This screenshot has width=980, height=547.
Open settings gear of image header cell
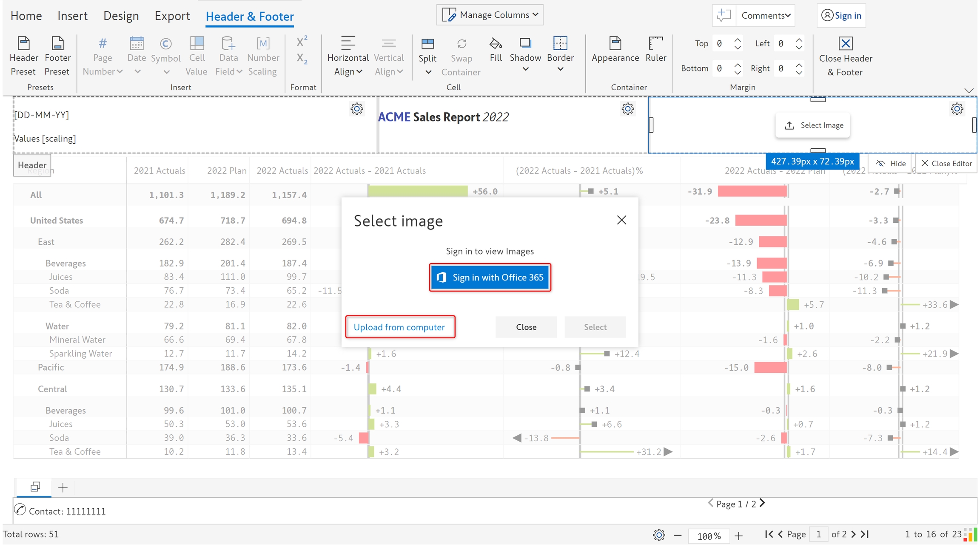957,109
